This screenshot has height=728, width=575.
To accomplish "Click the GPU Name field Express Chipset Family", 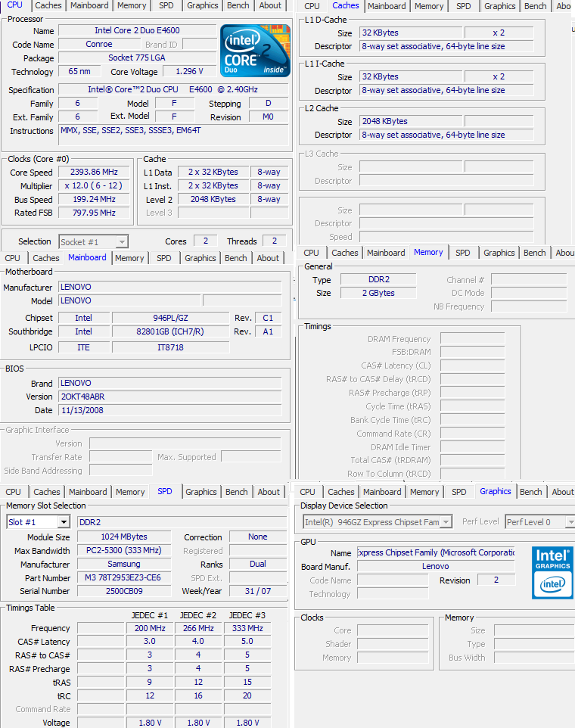I will click(x=436, y=552).
